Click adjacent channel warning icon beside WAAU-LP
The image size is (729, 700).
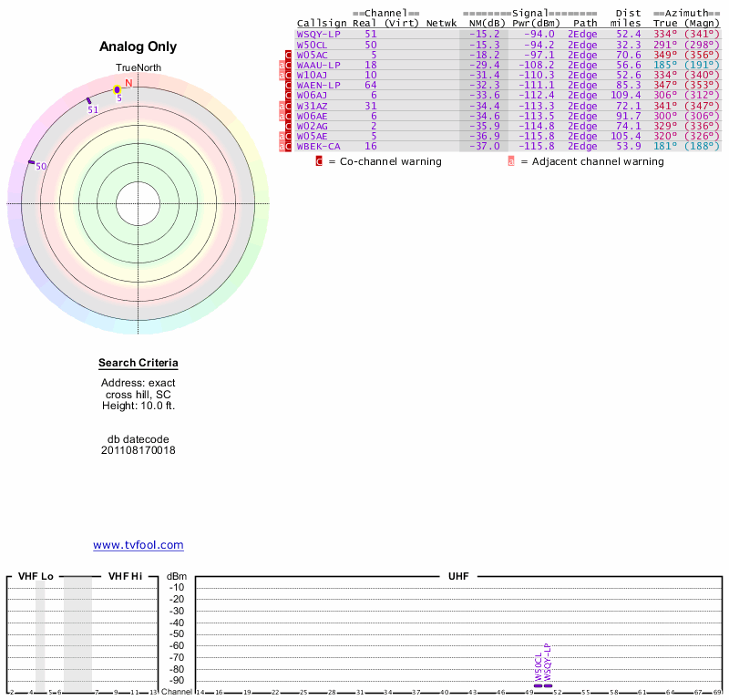(282, 65)
